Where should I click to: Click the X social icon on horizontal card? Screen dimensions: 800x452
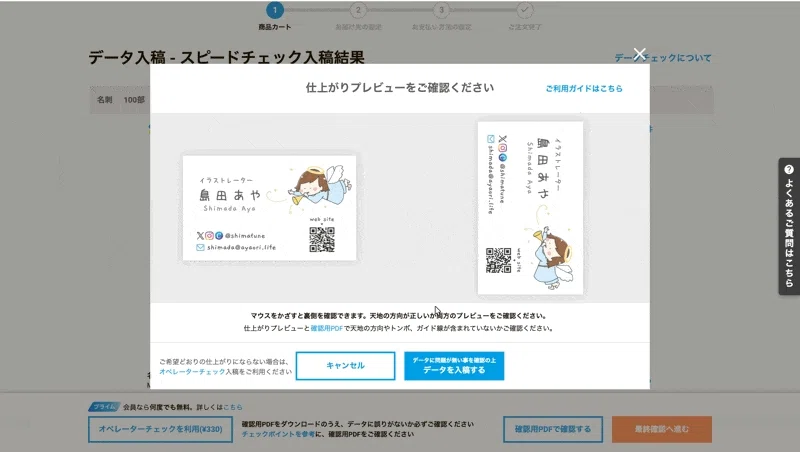(x=200, y=236)
